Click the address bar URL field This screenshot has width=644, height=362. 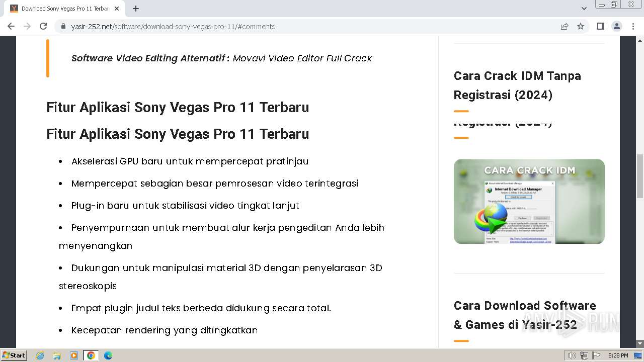[x=307, y=26]
